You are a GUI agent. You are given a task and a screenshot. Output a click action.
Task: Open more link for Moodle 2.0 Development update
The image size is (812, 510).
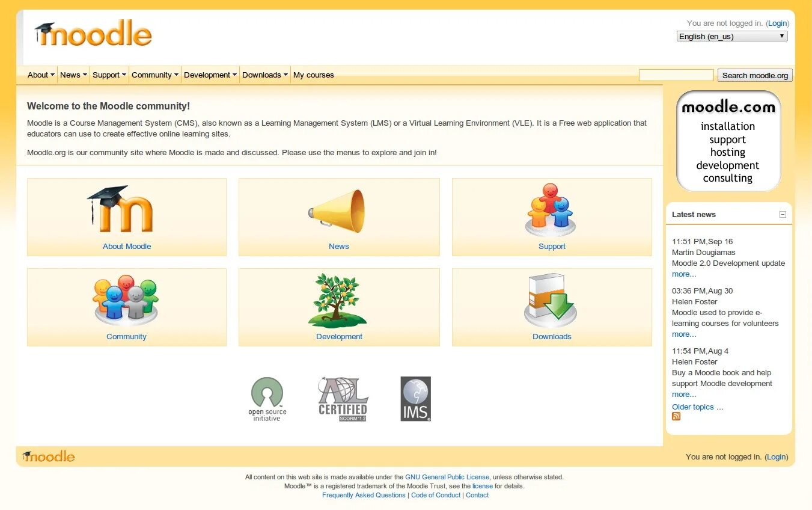[x=684, y=274]
